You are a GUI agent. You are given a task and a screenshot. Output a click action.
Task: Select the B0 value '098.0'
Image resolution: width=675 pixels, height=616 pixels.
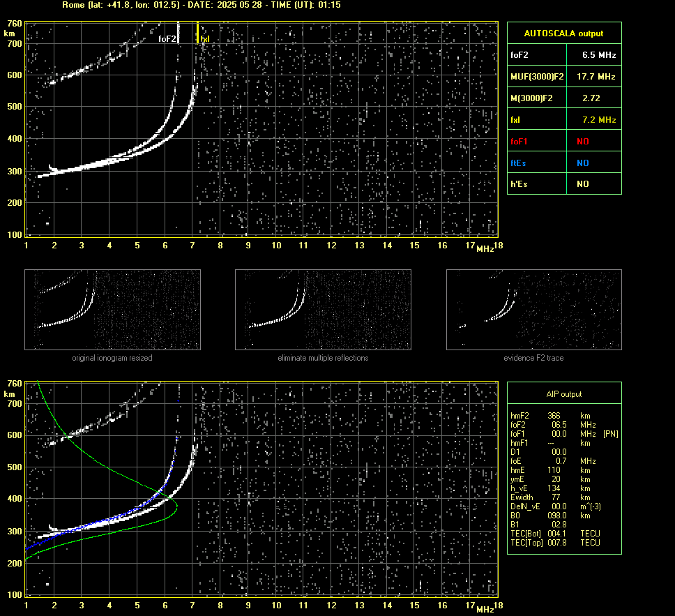point(557,516)
